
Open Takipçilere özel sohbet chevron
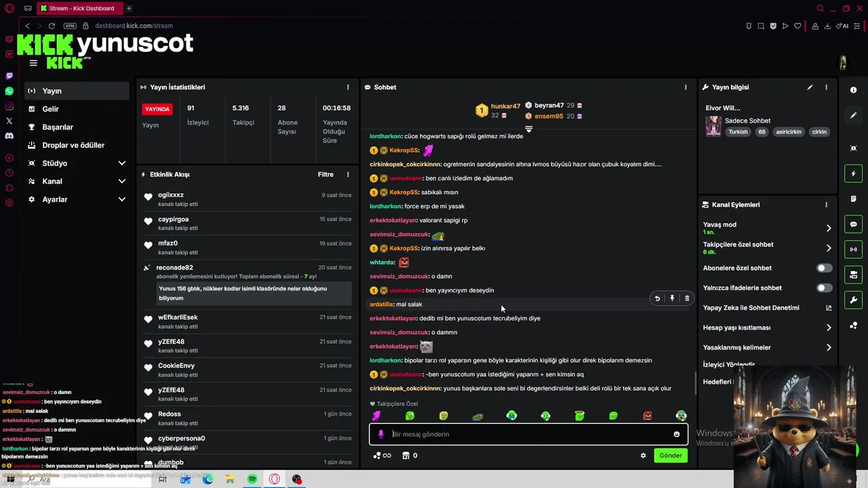click(829, 248)
